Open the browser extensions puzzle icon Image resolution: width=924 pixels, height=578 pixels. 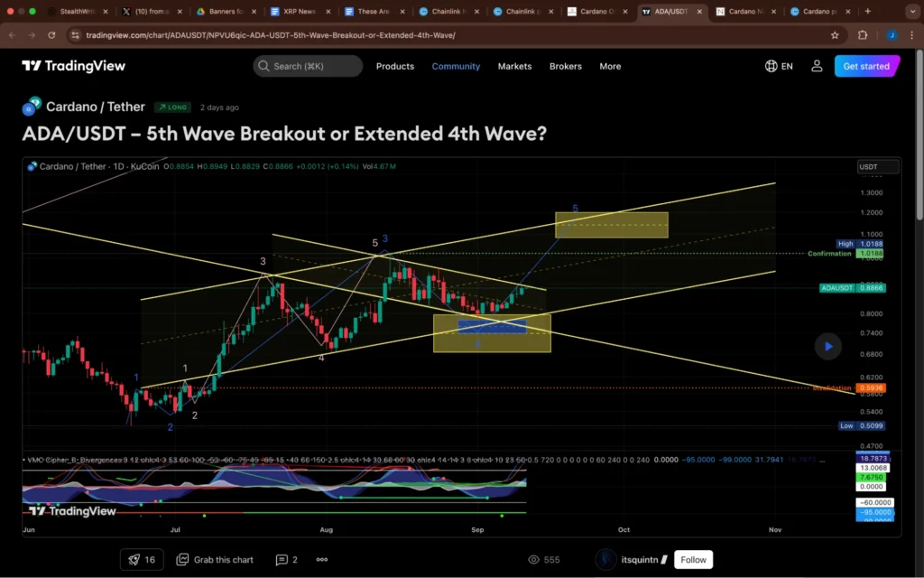point(863,35)
